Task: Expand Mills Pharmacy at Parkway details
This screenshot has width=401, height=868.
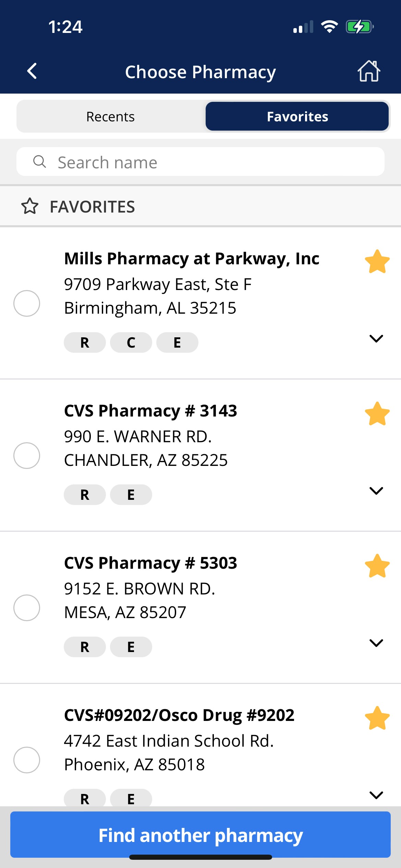Action: point(376,339)
